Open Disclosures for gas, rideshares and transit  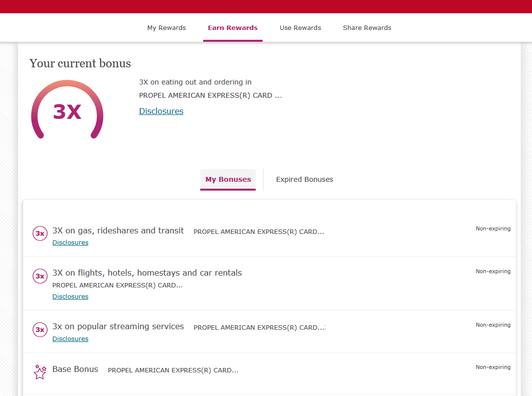coord(70,243)
